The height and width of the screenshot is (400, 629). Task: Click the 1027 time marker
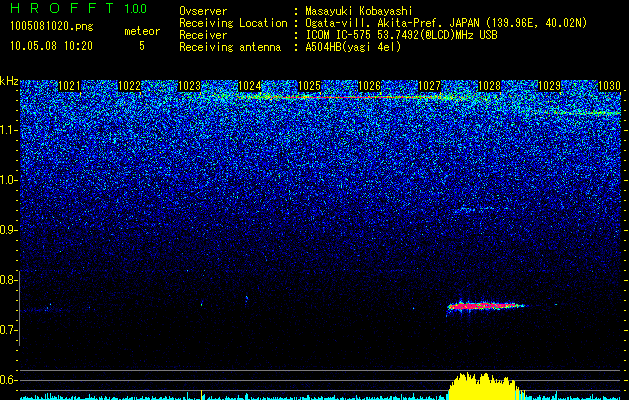pos(429,86)
